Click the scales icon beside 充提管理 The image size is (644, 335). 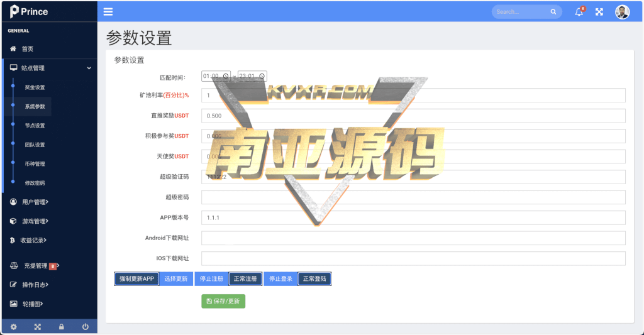click(14, 266)
